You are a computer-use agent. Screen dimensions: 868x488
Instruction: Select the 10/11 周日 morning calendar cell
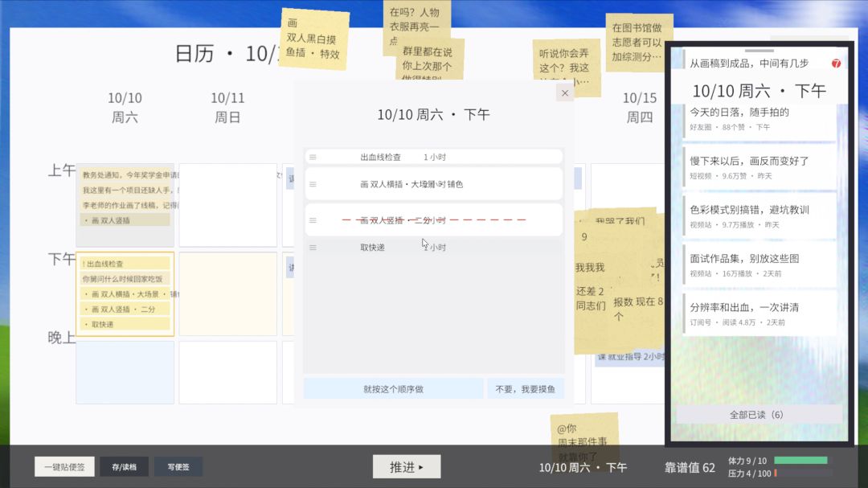click(x=227, y=205)
